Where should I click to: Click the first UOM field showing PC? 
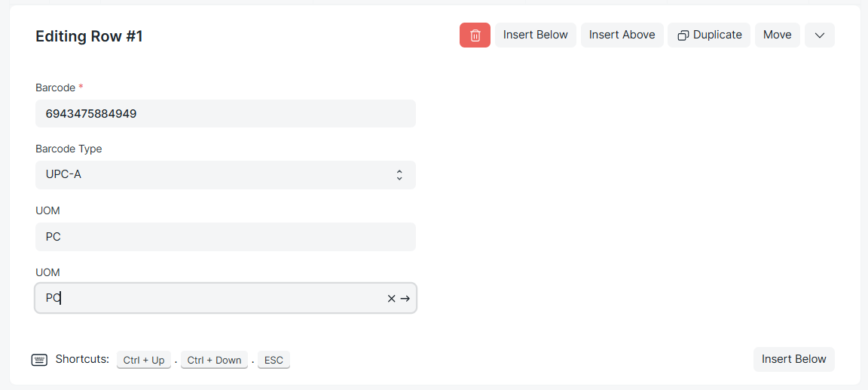[225, 237]
